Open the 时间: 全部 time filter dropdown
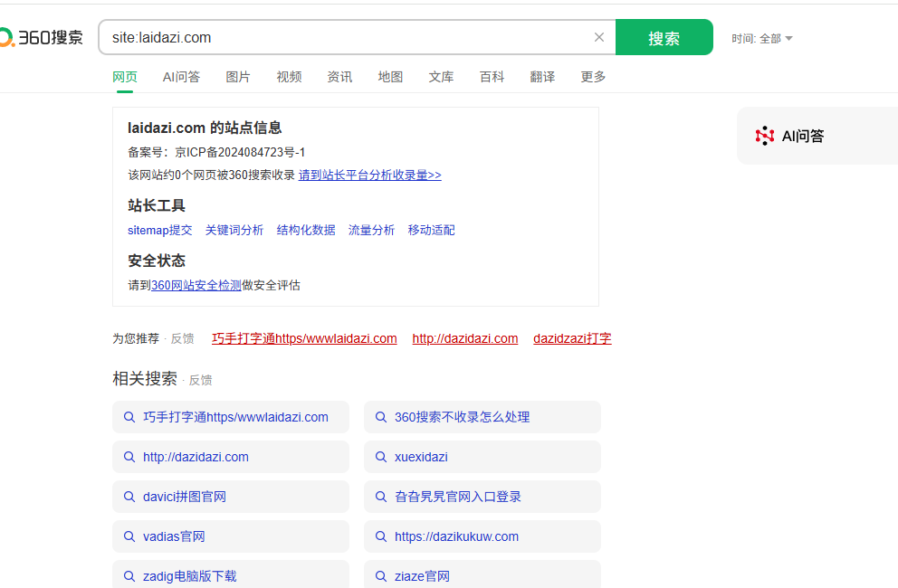 (761, 38)
